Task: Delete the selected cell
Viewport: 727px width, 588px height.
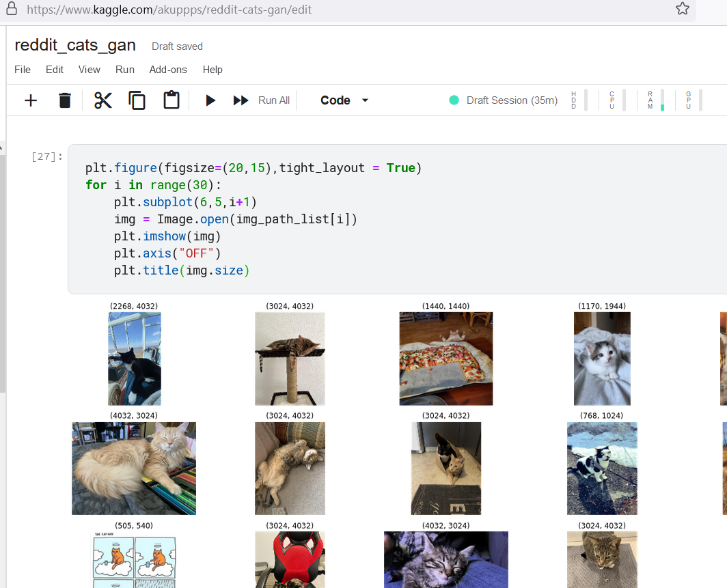Action: click(x=64, y=100)
